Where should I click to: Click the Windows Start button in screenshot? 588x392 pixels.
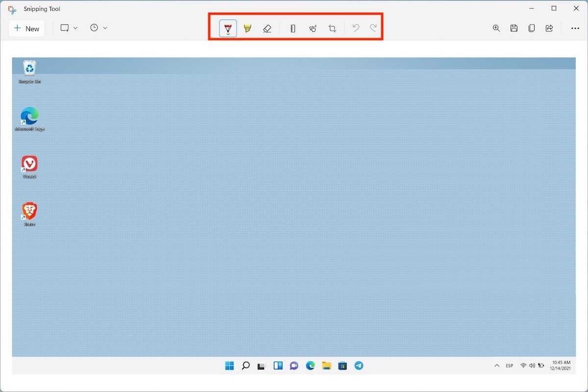pyautogui.click(x=229, y=366)
